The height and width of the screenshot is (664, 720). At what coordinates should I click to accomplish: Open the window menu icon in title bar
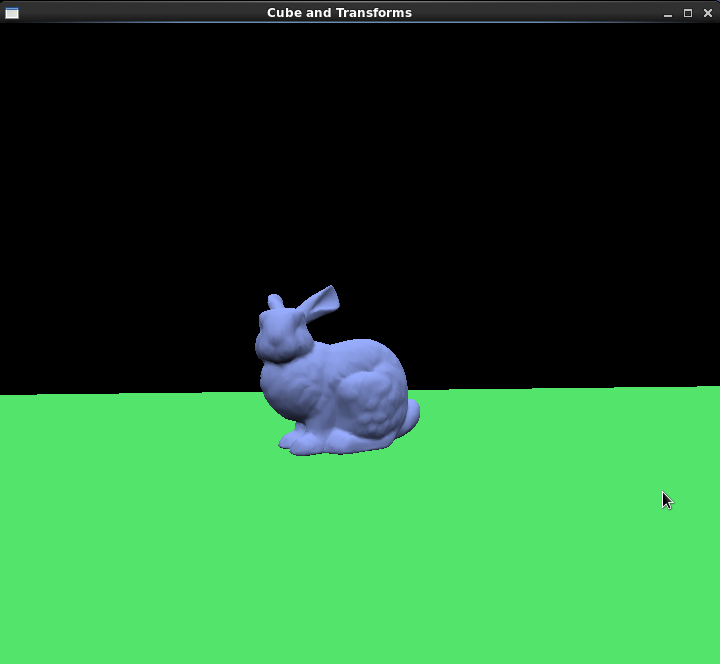pos(12,13)
